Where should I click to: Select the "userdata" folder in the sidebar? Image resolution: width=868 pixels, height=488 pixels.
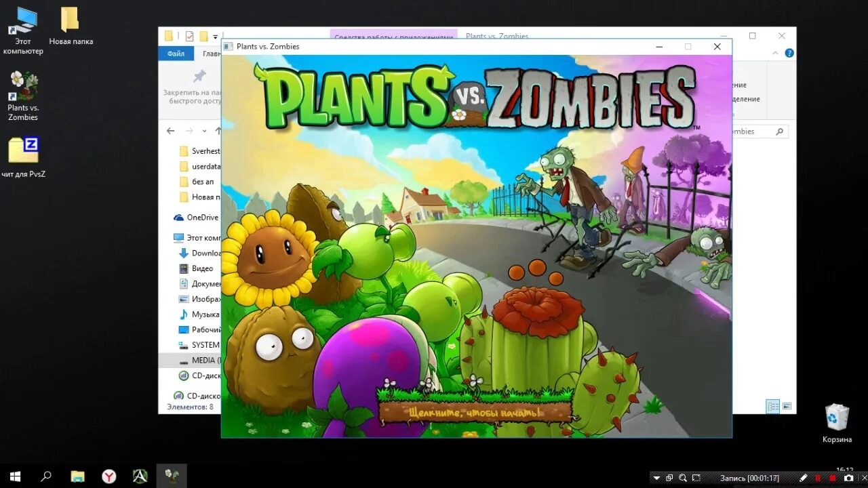pos(200,166)
